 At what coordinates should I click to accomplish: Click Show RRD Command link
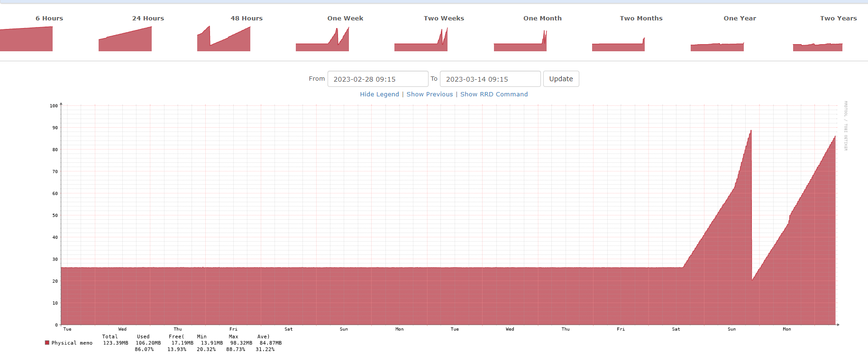[493, 94]
